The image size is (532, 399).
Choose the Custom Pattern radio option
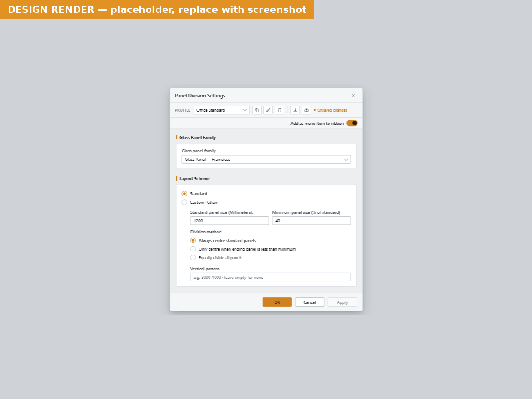pos(184,203)
